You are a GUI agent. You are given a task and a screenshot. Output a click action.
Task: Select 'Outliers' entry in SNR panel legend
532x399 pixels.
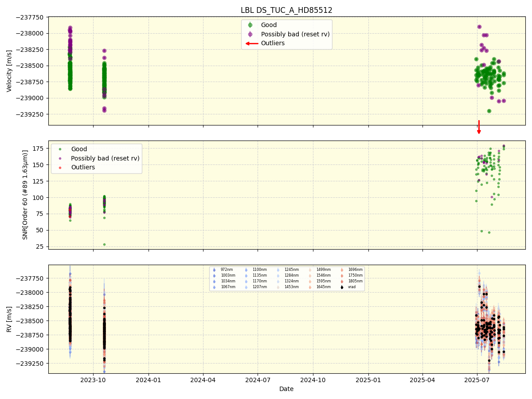[83, 167]
